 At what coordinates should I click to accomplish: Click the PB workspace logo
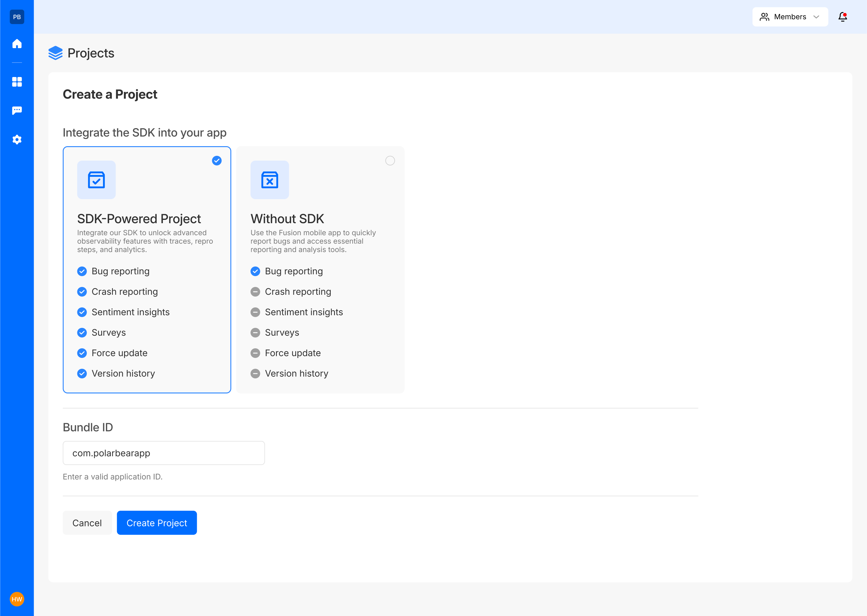pyautogui.click(x=17, y=17)
